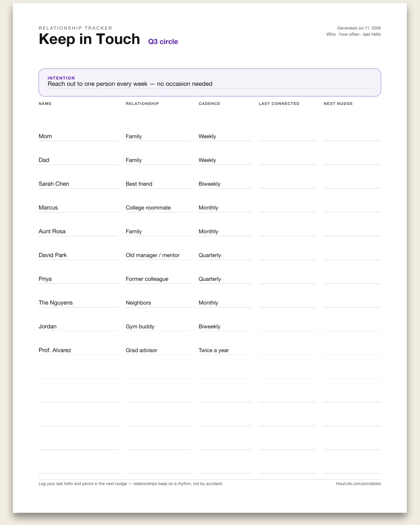Viewport: 420px width, 525px height.
Task: Click Mom's 'Weekly' cadence
Action: click(x=207, y=136)
